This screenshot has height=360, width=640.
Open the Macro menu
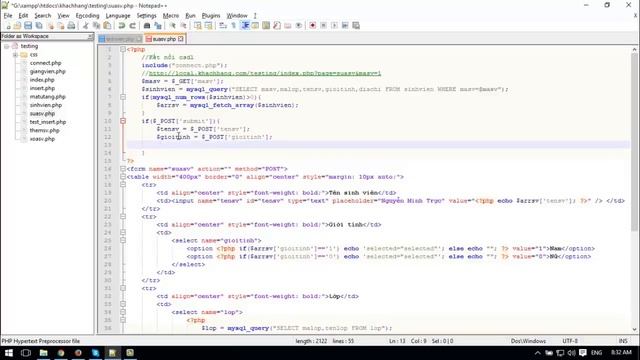tap(171, 16)
